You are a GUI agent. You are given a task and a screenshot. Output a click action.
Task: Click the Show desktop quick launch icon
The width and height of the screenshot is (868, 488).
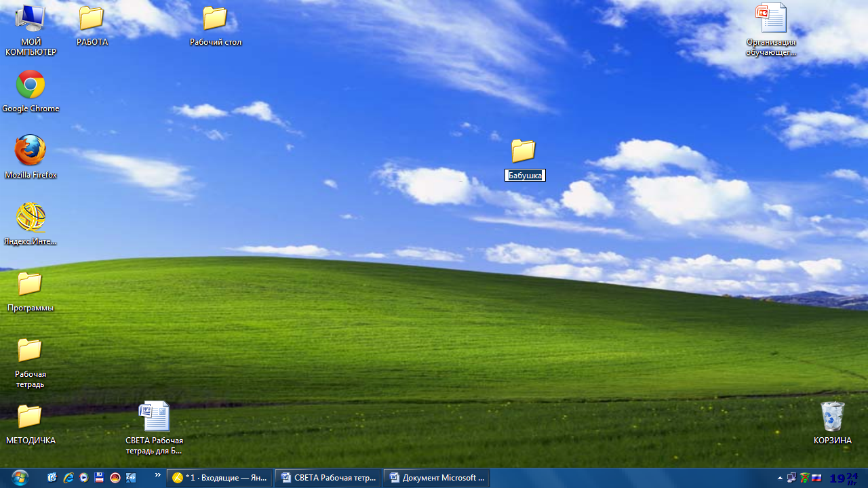point(52,478)
